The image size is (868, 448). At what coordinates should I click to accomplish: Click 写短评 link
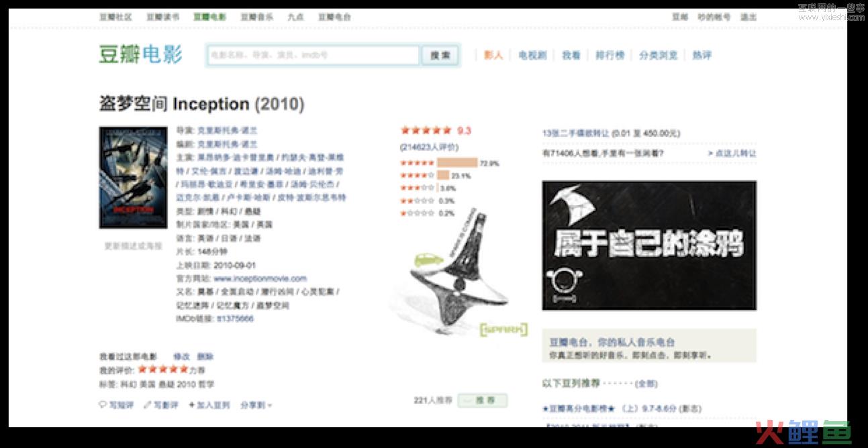[122, 405]
